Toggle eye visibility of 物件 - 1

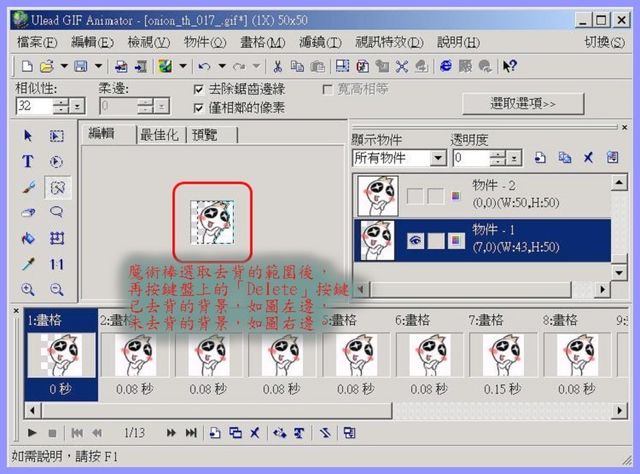(415, 241)
